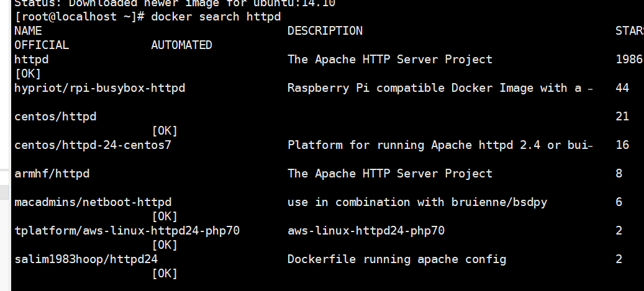The image size is (644, 291).
Task: Select the DESCRIPTION column header
Action: [325, 31]
